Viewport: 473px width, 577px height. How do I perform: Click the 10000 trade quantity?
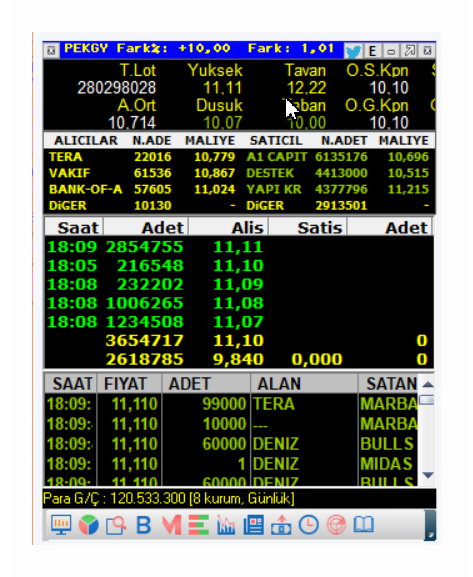tap(224, 424)
